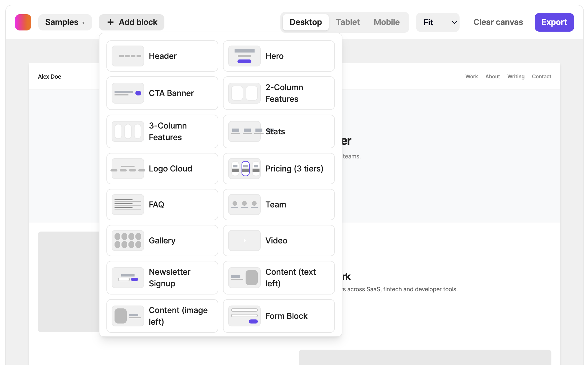The height and width of the screenshot is (365, 588).
Task: Select the Pricing (3 tiers) label
Action: pyautogui.click(x=294, y=169)
